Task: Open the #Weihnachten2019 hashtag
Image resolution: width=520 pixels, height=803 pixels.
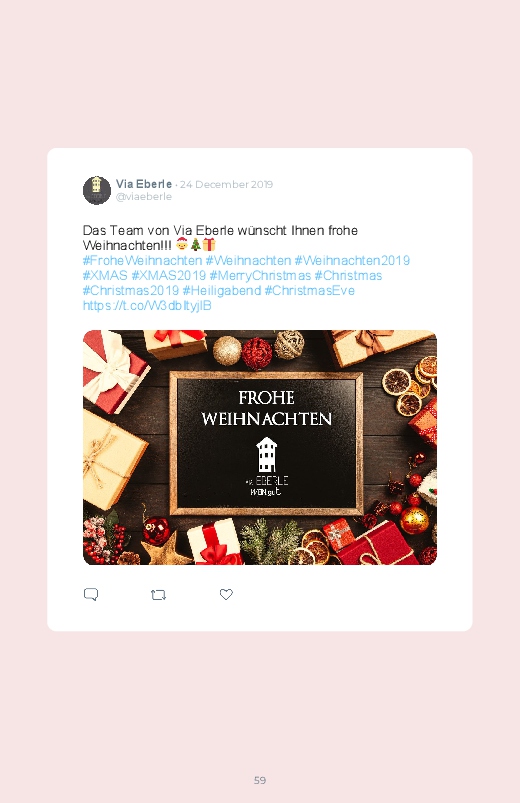Action: [x=352, y=261]
